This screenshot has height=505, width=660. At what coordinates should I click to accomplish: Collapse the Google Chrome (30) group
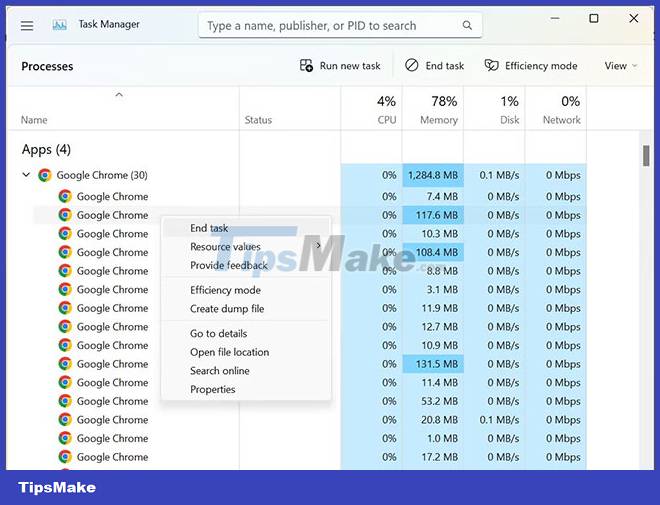[x=26, y=175]
